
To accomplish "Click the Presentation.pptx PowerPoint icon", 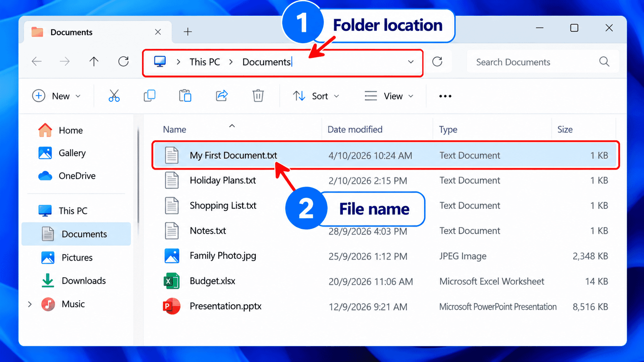I will click(172, 306).
